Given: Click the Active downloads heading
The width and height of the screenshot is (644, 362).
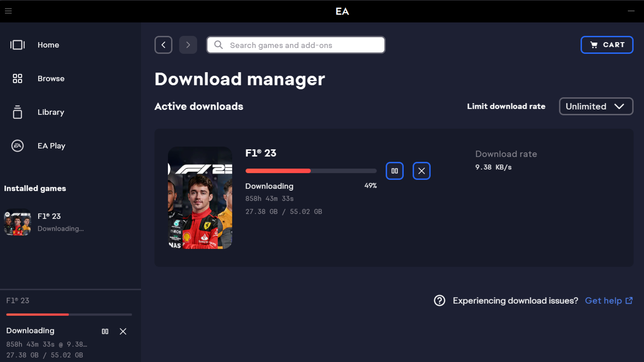Looking at the screenshot, I should point(199,106).
